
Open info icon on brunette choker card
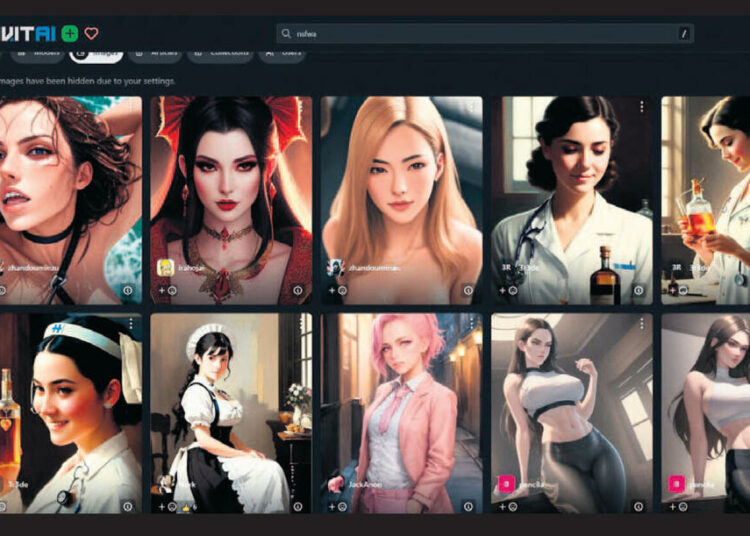pyautogui.click(x=127, y=290)
